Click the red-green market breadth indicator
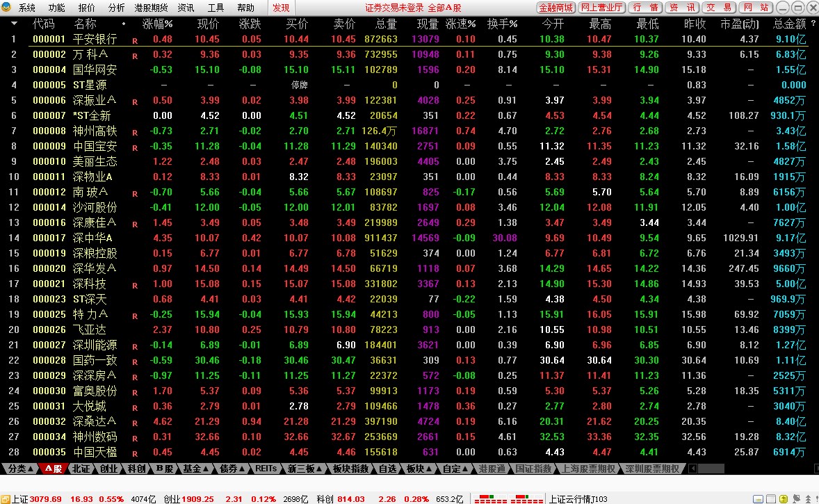Screen dimensions: 819x504 click(x=508, y=498)
